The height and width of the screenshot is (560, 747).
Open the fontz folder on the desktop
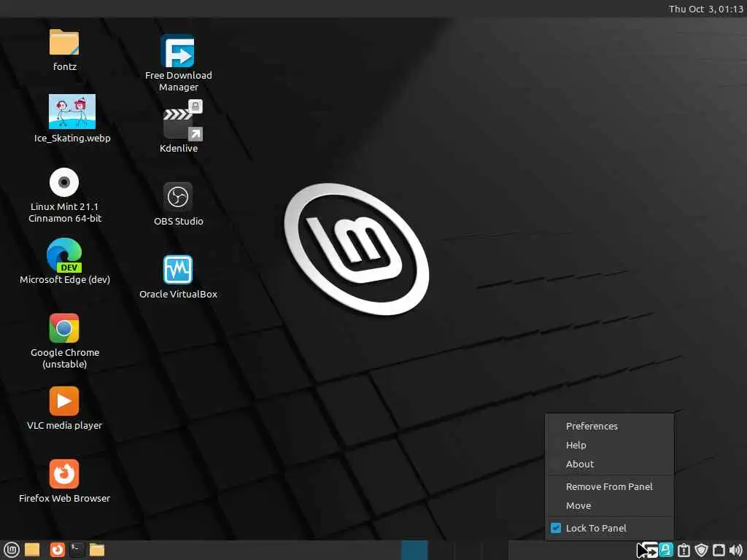tap(64, 43)
